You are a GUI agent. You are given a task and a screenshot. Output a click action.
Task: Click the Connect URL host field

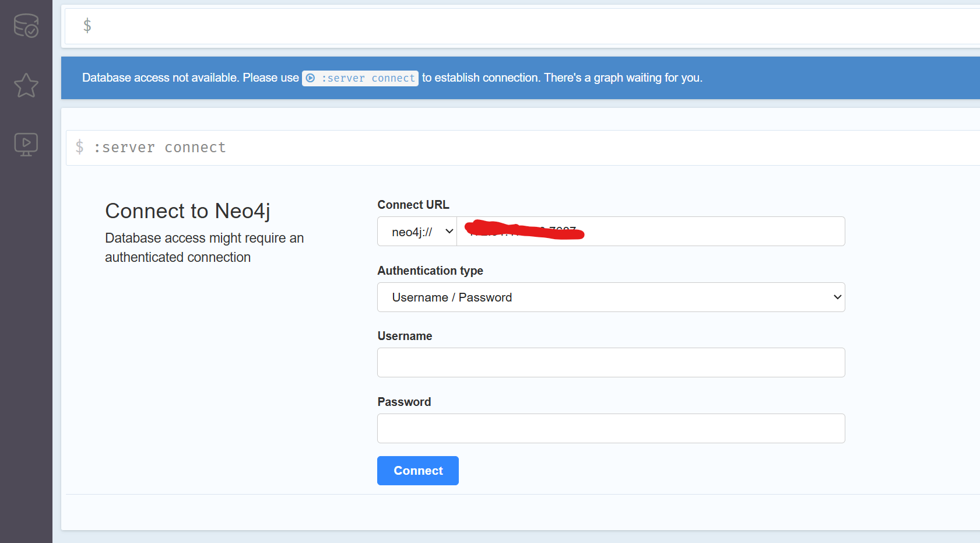click(651, 232)
